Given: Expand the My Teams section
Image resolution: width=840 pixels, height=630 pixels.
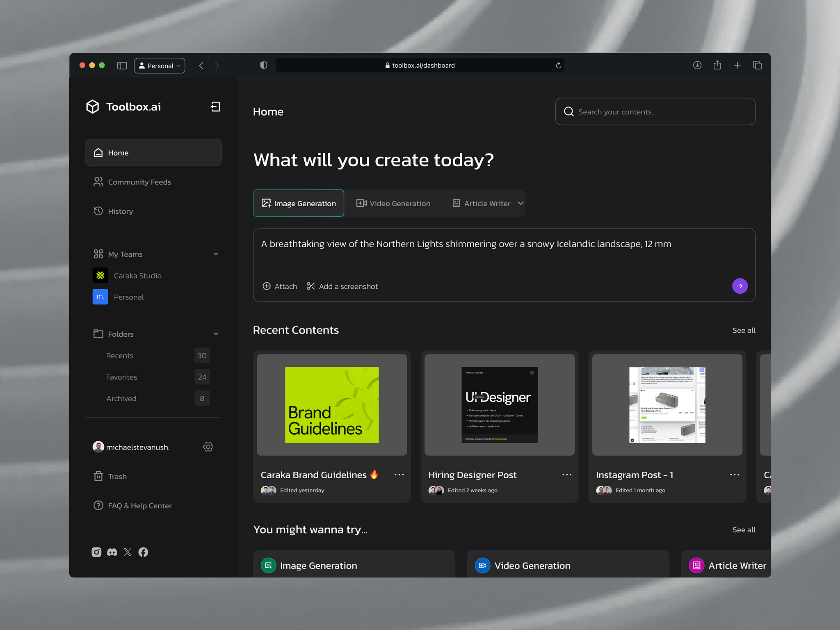Looking at the screenshot, I should tap(216, 253).
